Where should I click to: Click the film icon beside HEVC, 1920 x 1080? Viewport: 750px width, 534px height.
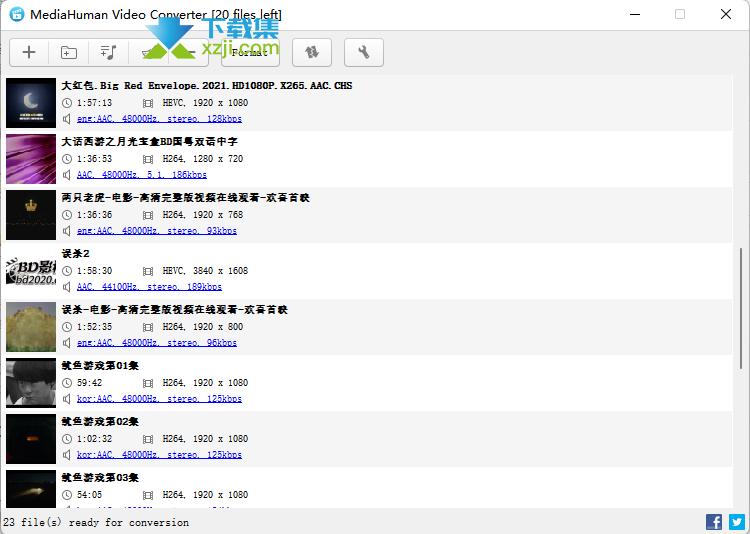(148, 103)
